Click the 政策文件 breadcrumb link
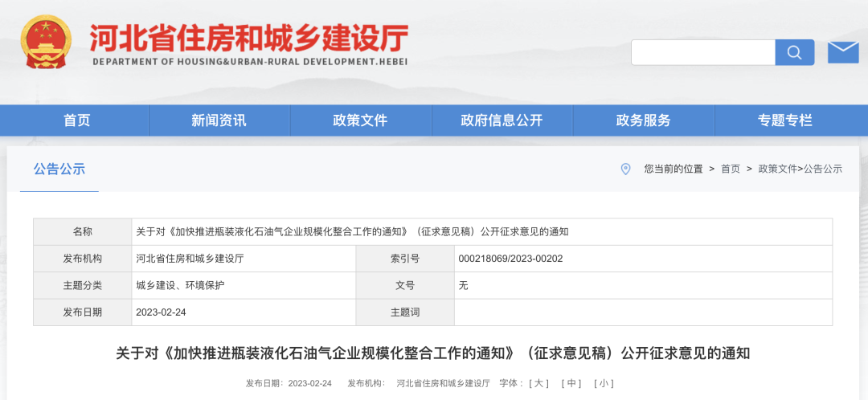 (x=778, y=169)
